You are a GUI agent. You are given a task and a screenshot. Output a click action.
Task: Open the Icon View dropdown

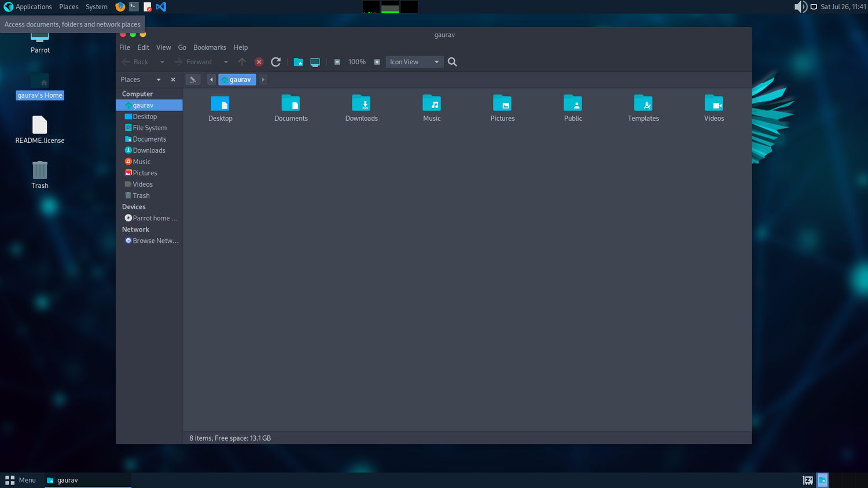pos(414,62)
